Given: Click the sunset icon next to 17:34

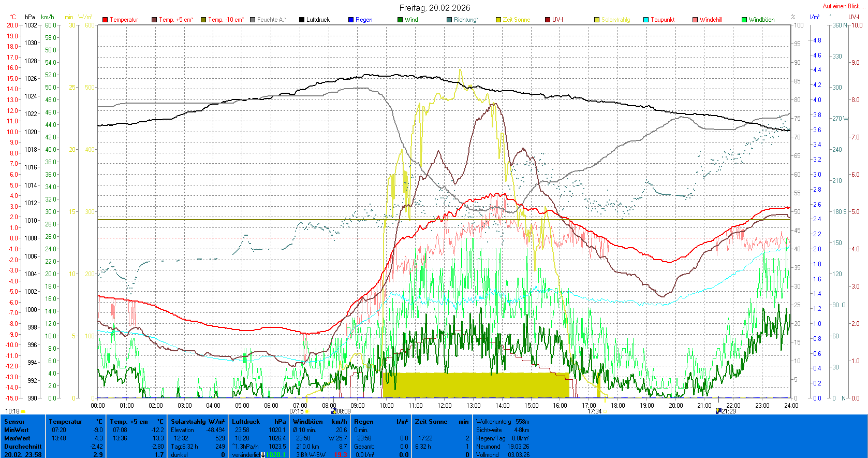Looking at the screenshot, I should tap(605, 411).
